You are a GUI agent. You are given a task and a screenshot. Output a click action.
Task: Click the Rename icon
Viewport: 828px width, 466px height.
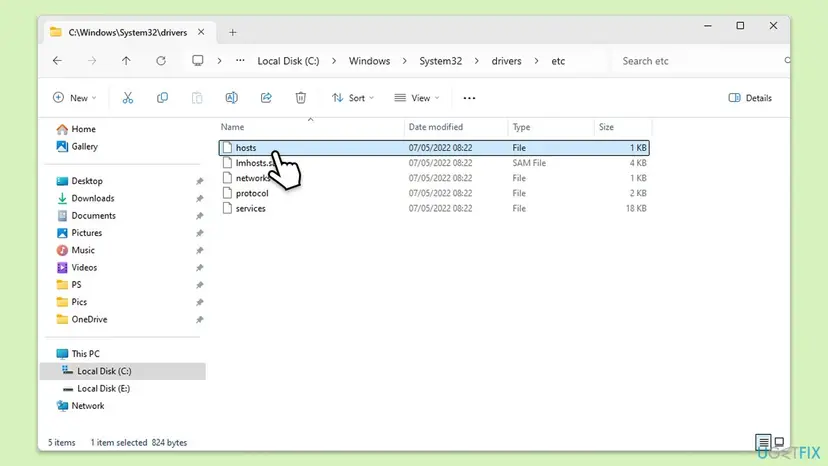click(x=231, y=98)
